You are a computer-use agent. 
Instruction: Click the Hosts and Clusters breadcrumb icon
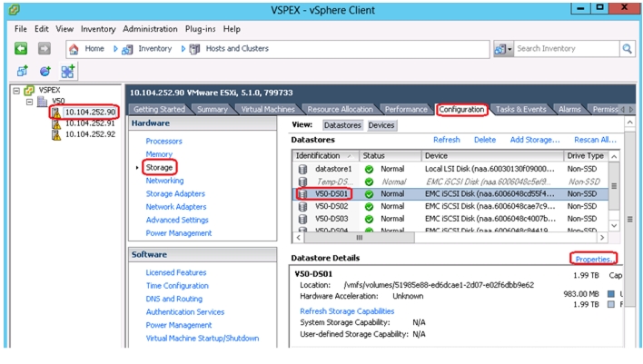click(x=194, y=49)
